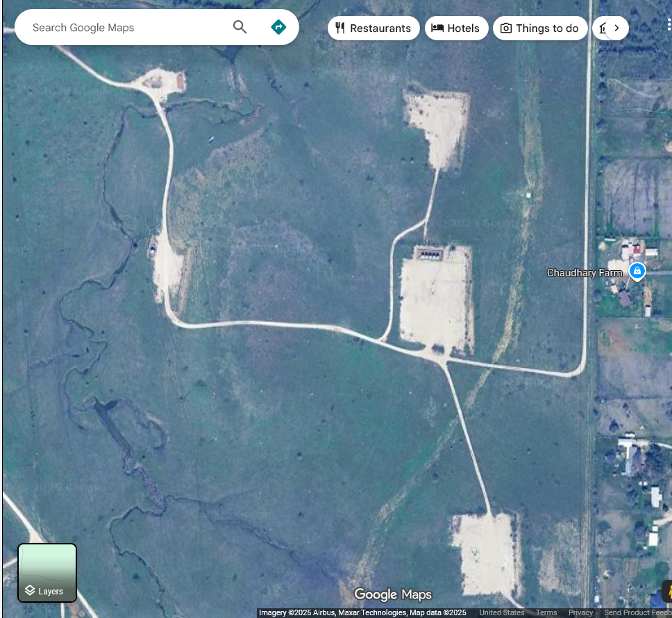Click the Google Maps logo watermark
This screenshot has height=618, width=672.
[392, 594]
